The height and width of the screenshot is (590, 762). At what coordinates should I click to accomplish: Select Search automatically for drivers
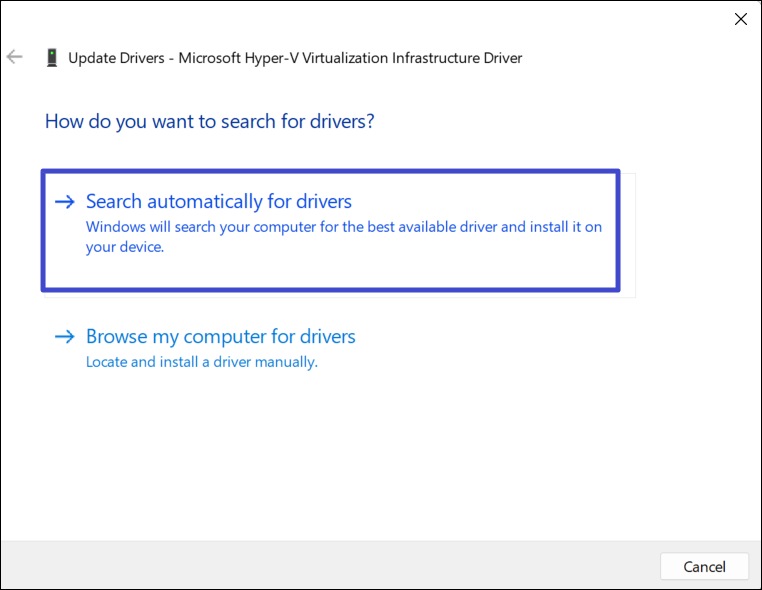(x=219, y=202)
